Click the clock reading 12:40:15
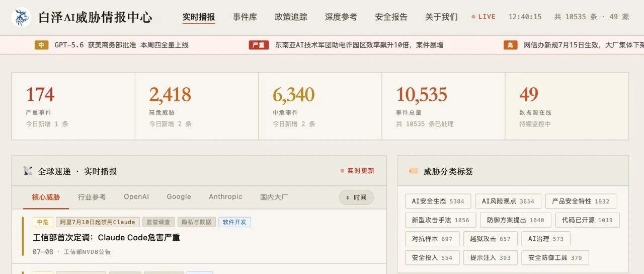Viewport: 644px width, 274px height. pos(525,17)
